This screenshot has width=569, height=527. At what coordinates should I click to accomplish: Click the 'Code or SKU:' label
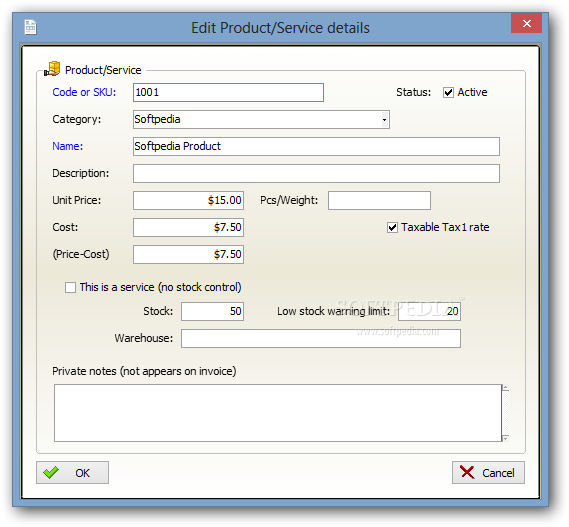tap(84, 92)
